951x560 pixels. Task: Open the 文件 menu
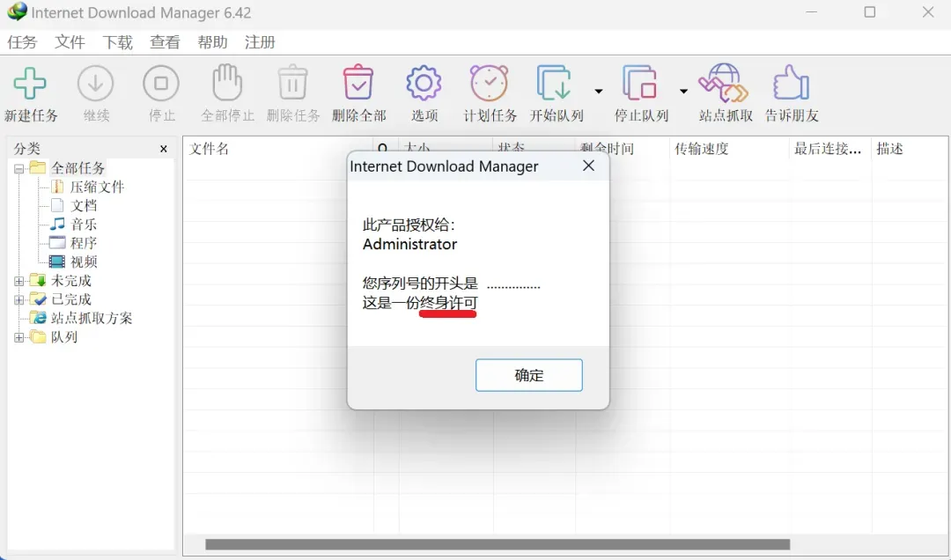(70, 42)
